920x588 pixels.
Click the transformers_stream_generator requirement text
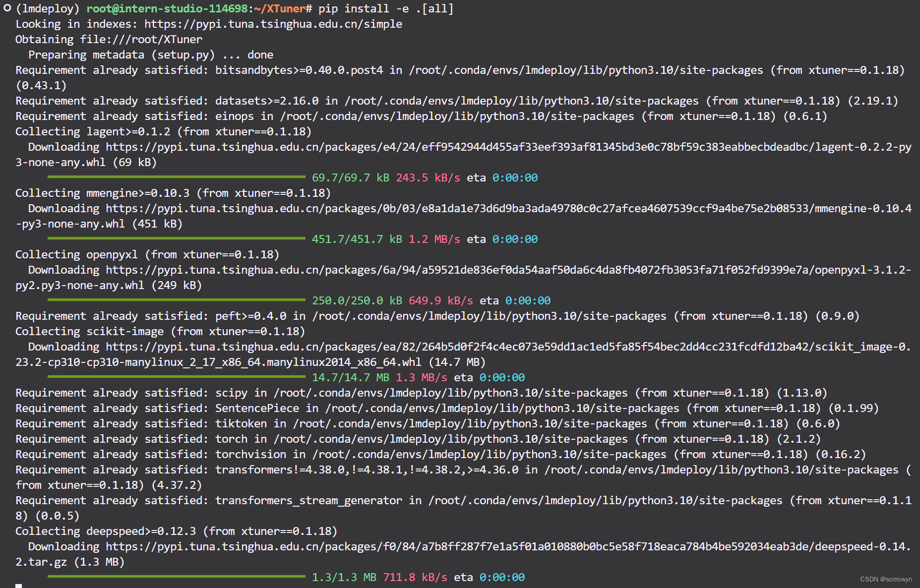click(308, 501)
